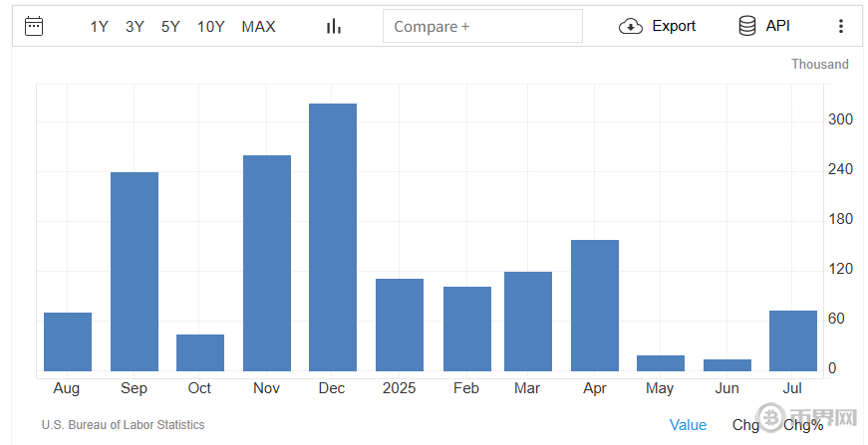This screenshot has height=445, width=868.
Task: Click the Compare + input field
Action: click(482, 27)
